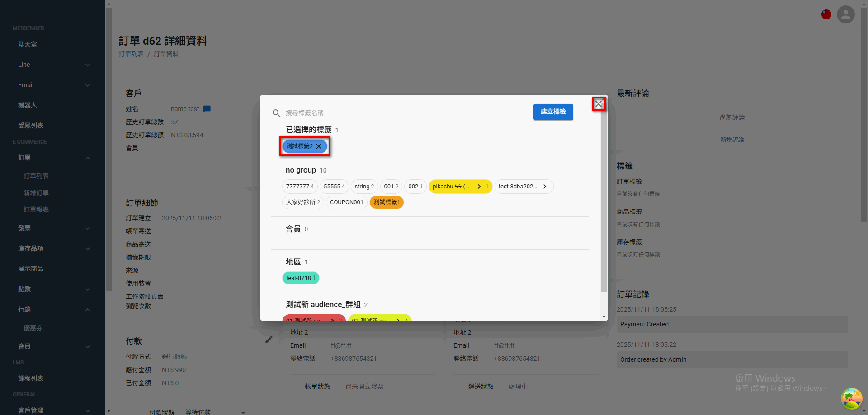868x415 pixels.
Task: Open the language flag selector
Action: click(826, 14)
